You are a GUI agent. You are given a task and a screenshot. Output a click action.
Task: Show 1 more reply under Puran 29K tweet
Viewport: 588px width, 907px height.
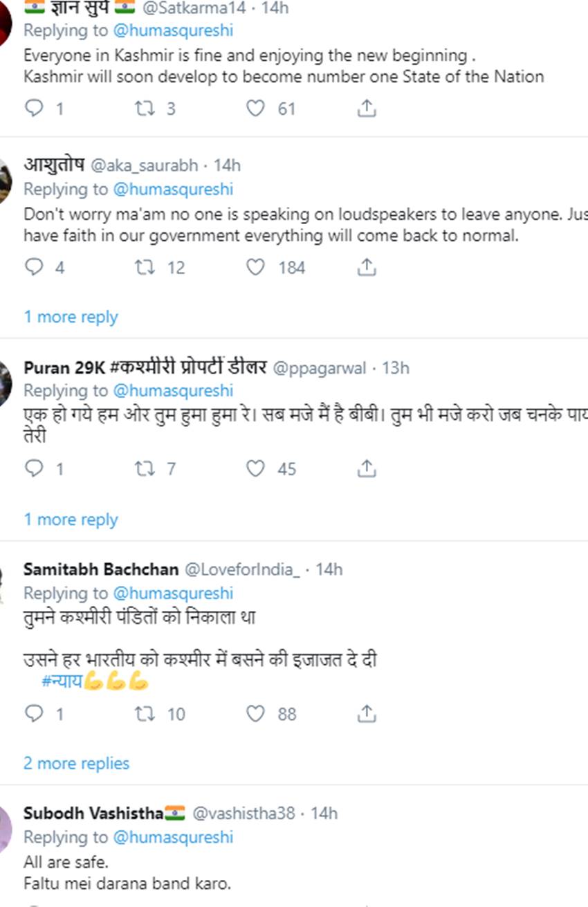coord(71,520)
